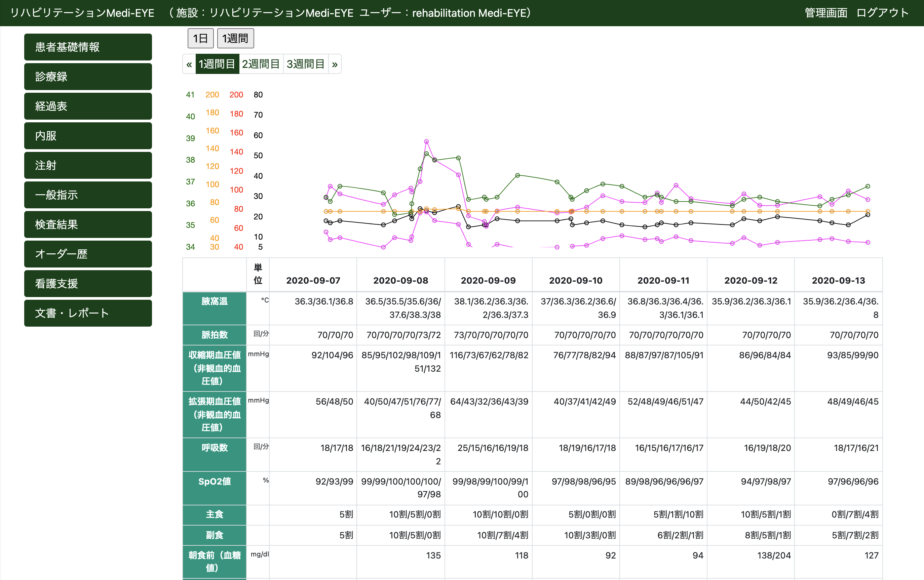Select the 2週間目 page tab
The height and width of the screenshot is (580, 924).
(261, 64)
